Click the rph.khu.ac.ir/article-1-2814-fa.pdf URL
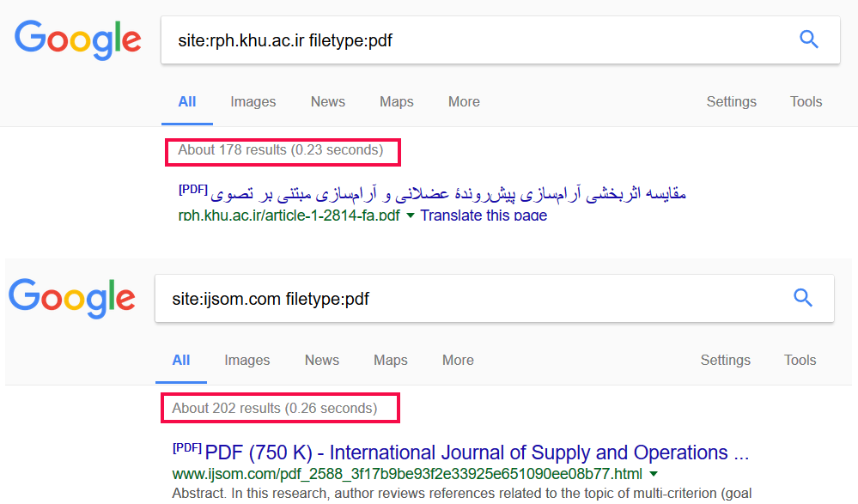Image resolution: width=858 pixels, height=504 pixels. [289, 215]
